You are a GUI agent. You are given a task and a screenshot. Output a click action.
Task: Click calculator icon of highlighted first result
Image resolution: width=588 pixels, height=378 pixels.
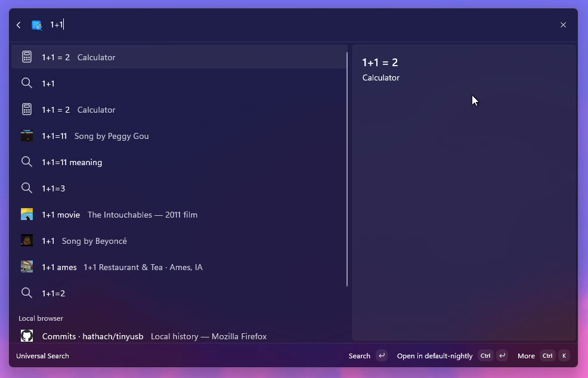[x=27, y=57]
